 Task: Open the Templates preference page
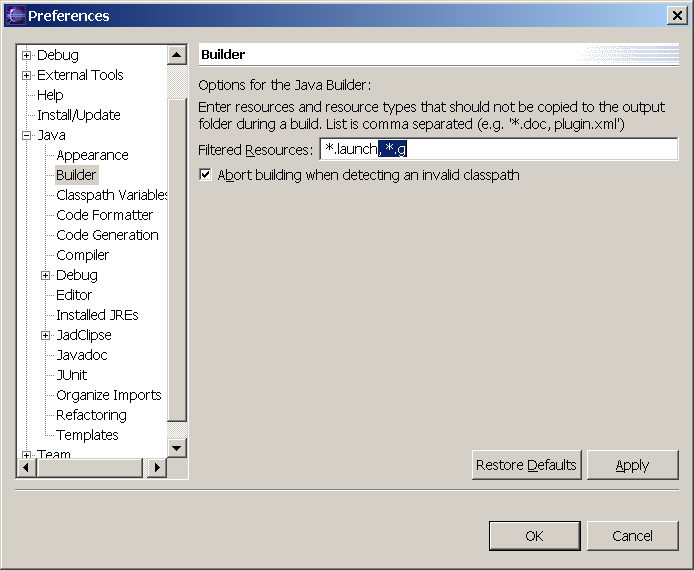click(x=87, y=435)
